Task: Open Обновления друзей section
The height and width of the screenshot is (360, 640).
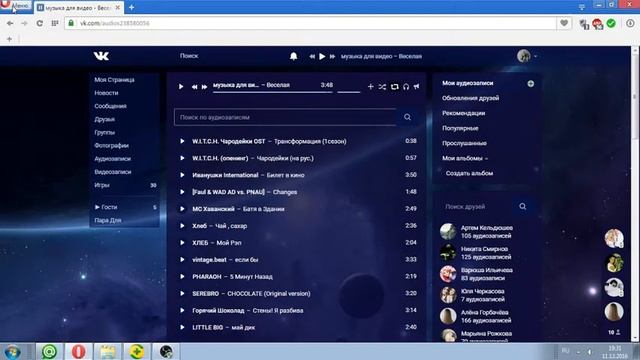Action: tap(470, 98)
